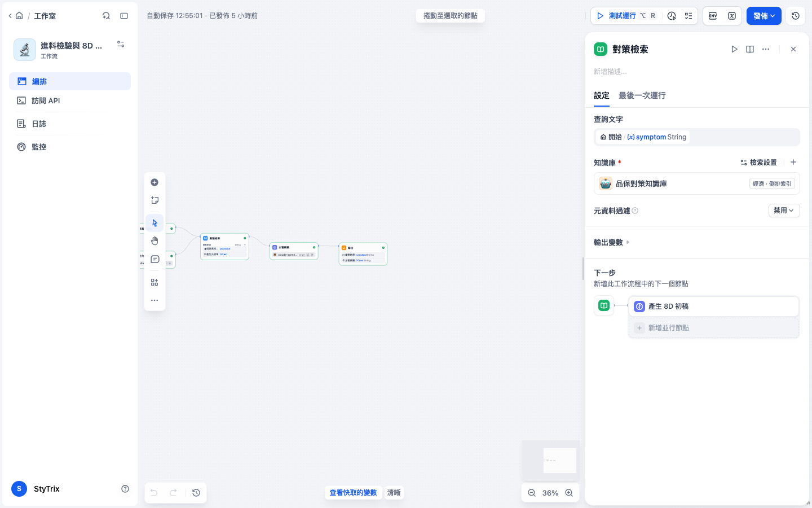Open run history clock icon
Viewport: 812px width, 508px height.
click(672, 16)
